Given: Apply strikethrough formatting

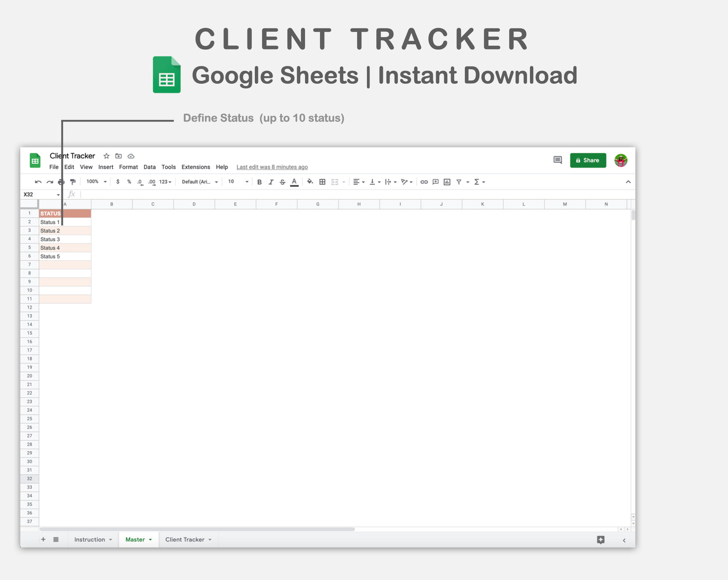Looking at the screenshot, I should coord(283,182).
